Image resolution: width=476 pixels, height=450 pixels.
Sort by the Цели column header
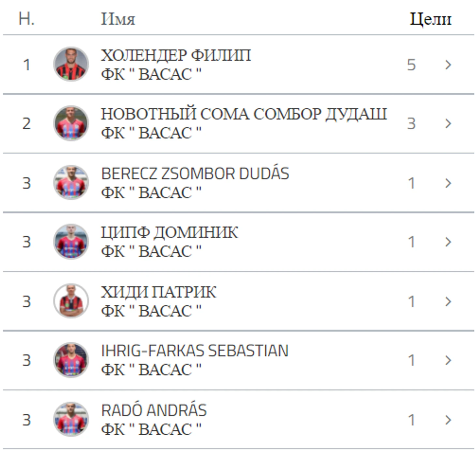(430, 19)
